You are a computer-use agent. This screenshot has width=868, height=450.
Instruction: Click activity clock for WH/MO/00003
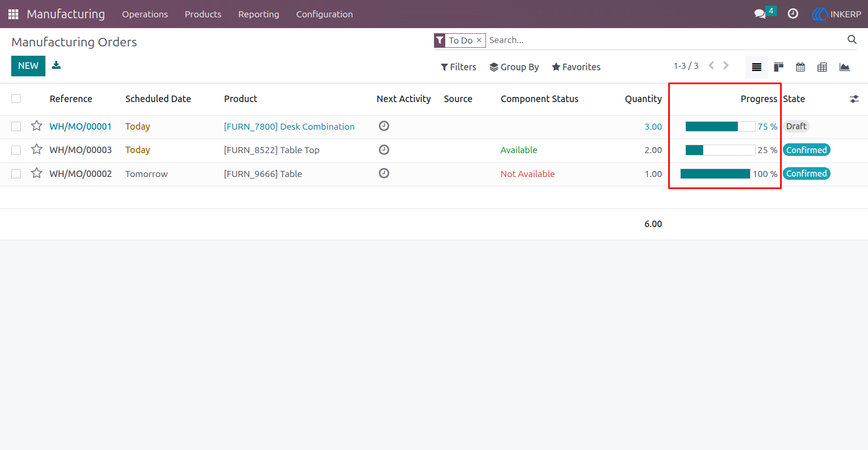[x=384, y=150]
